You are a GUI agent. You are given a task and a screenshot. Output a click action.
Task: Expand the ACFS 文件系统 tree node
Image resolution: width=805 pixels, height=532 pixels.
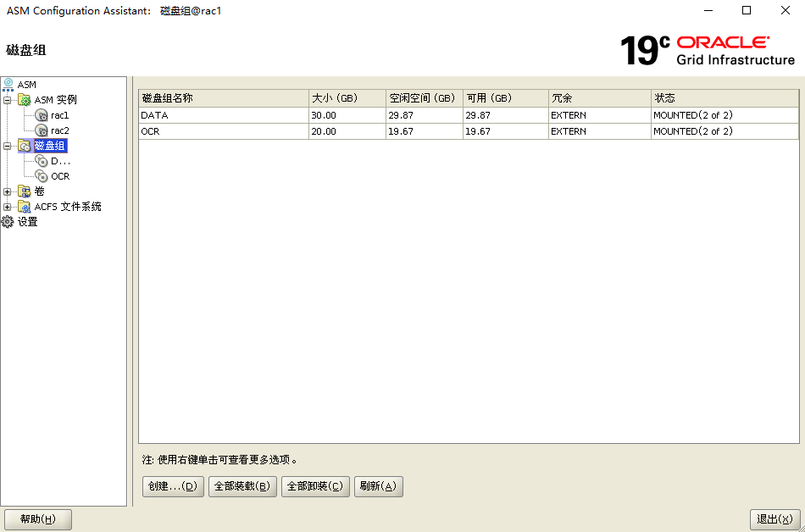pyautogui.click(x=8, y=207)
